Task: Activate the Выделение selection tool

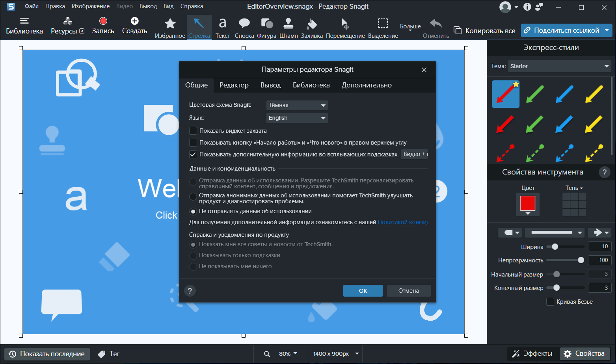Action: pyautogui.click(x=383, y=28)
